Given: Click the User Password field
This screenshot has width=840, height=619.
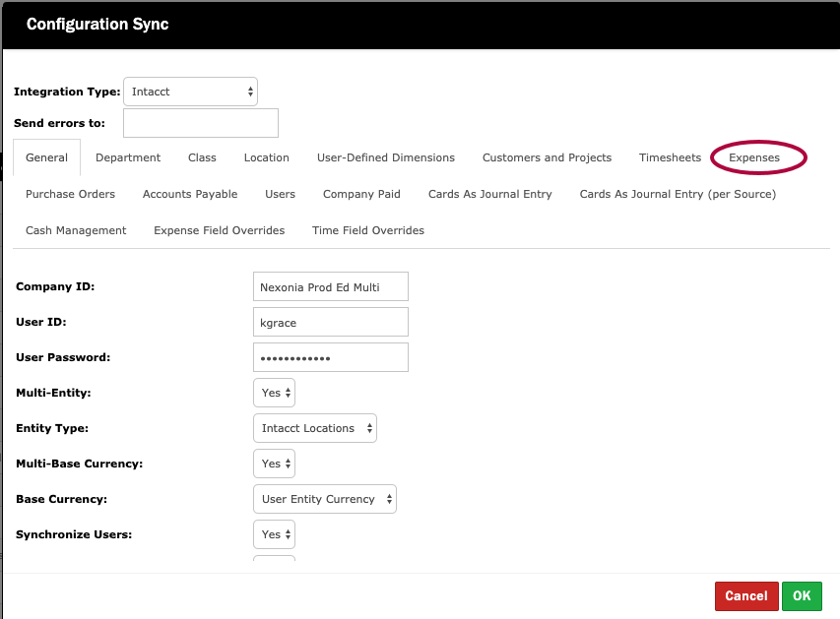Looking at the screenshot, I should click(330, 357).
